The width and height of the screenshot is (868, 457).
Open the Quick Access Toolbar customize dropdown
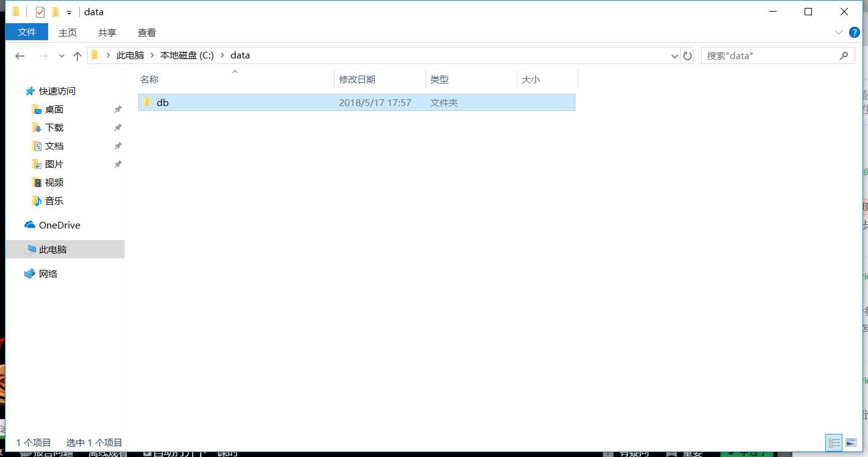tap(69, 13)
